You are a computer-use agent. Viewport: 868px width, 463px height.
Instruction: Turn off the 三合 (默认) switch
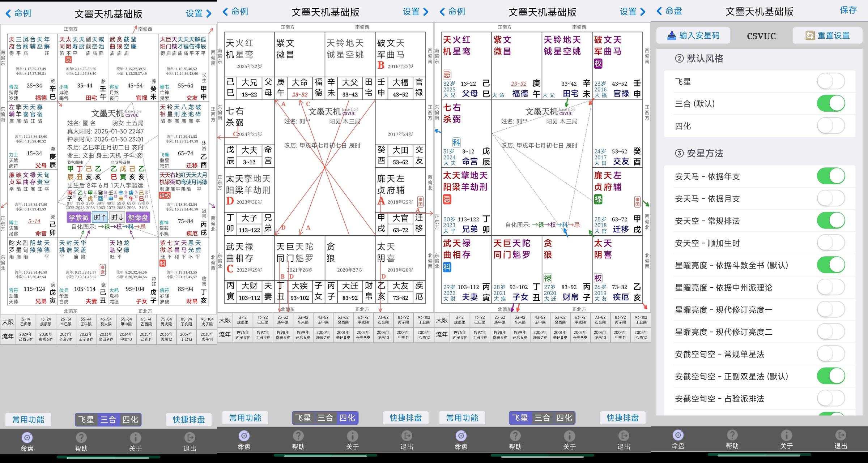pos(831,104)
